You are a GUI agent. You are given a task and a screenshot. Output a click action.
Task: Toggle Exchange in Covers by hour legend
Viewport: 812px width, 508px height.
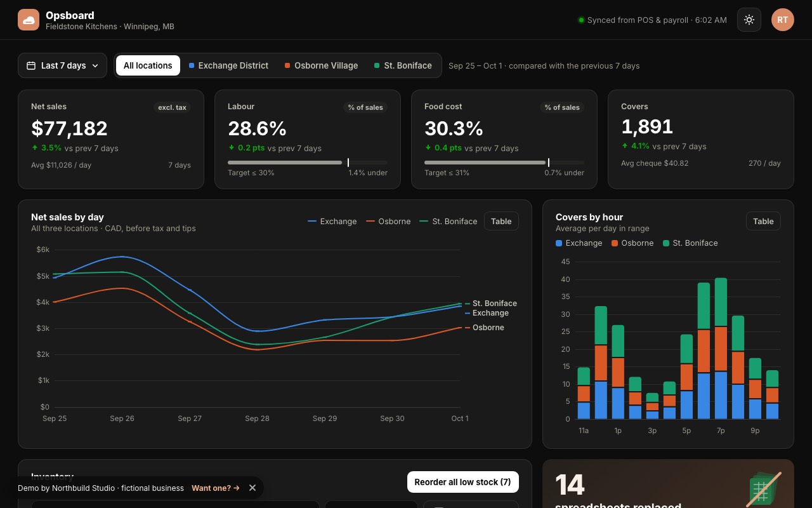pyautogui.click(x=579, y=243)
